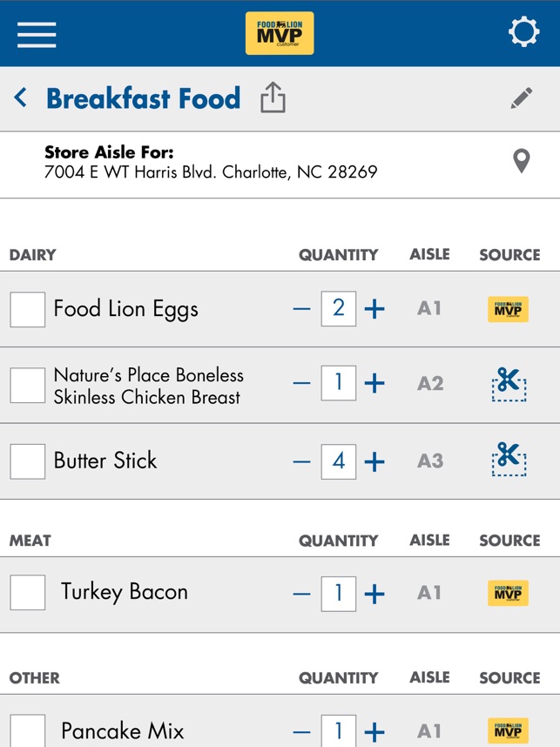Mark Turkey Bacon as purchased
Screen dimensions: 560x747
tap(28, 593)
